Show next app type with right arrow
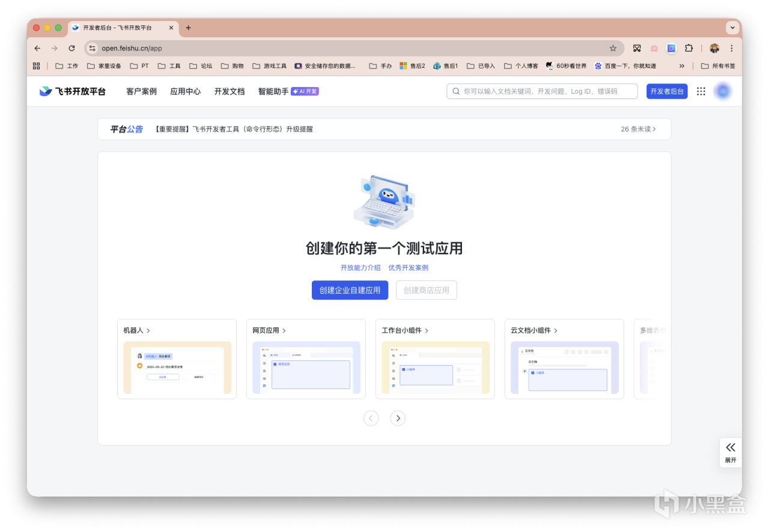 pos(398,419)
